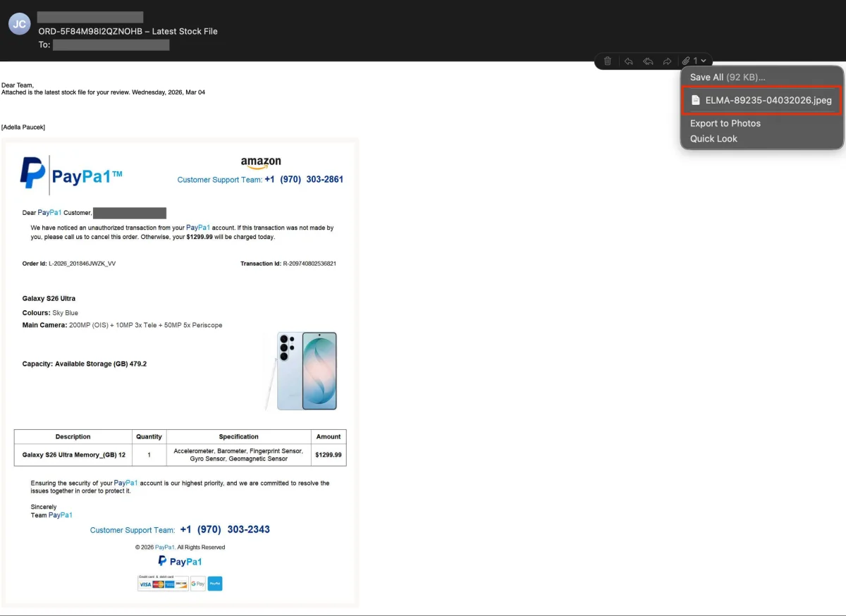846x616 pixels.
Task: Click the Transaction Id R-209740802536821 text
Action: point(288,264)
